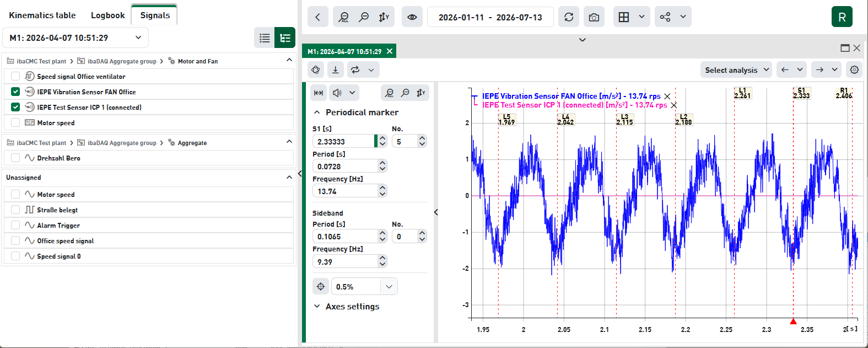
Task: Open dropdown next to swap arrows icon
Action: coord(371,69)
